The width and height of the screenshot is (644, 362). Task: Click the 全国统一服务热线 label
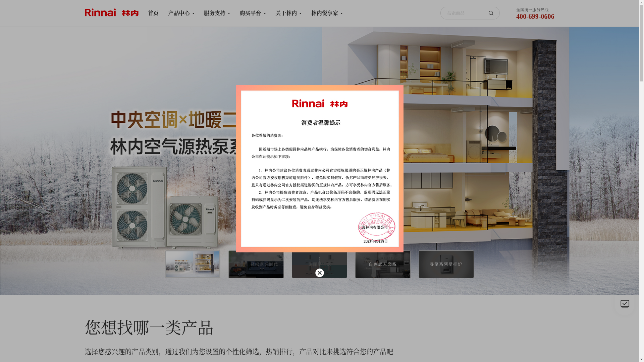pyautogui.click(x=532, y=10)
